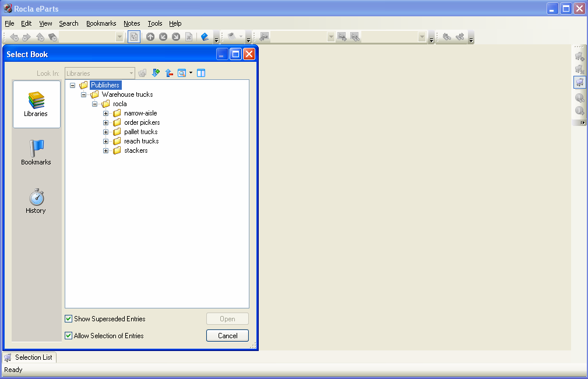Click the hotspot-next toolbar icon at far right
This screenshot has width=588, height=379.
click(460, 37)
